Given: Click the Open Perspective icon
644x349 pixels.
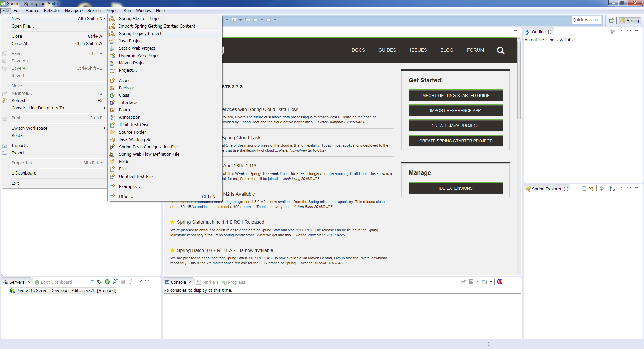Looking at the screenshot, I should pyautogui.click(x=611, y=20).
